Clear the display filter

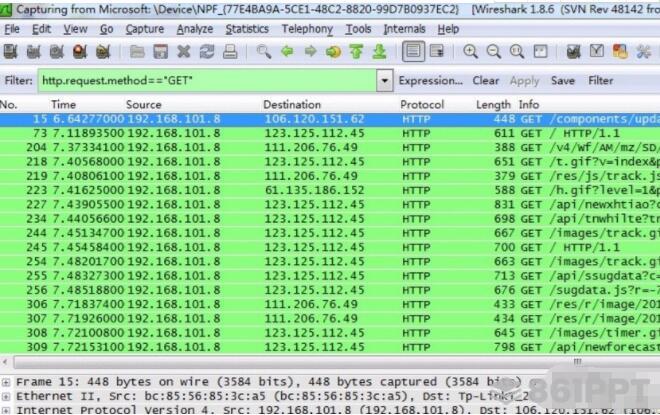tap(485, 80)
